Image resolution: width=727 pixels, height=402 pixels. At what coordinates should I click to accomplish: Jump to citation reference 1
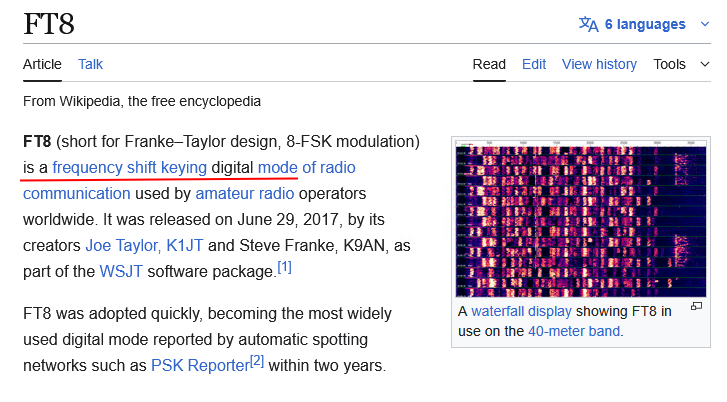pyautogui.click(x=284, y=267)
